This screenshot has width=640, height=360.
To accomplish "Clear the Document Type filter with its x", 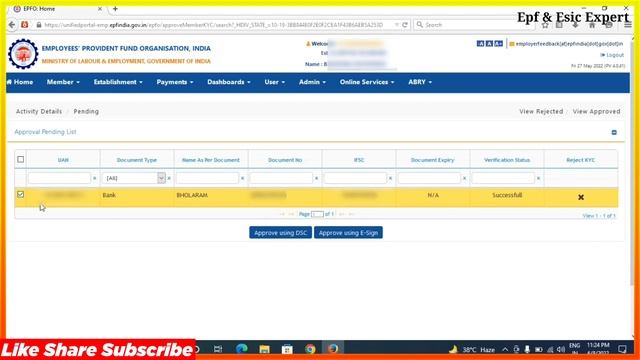I will 169,178.
